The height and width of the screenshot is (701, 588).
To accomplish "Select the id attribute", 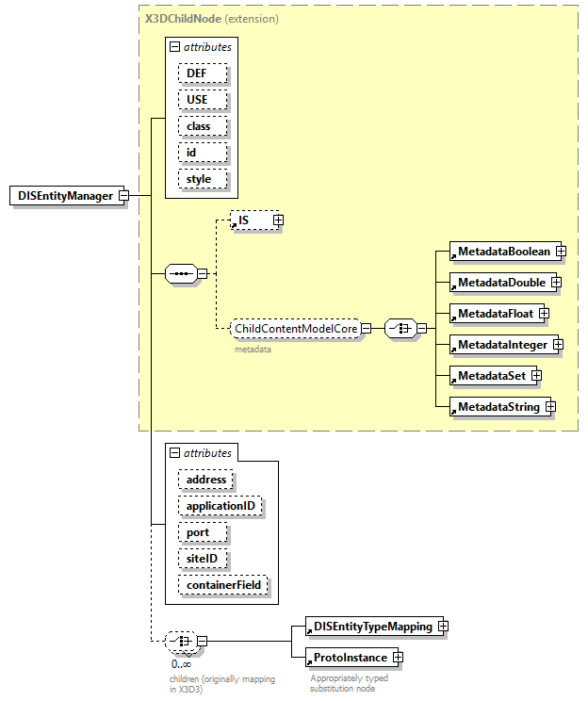I will point(203,153).
